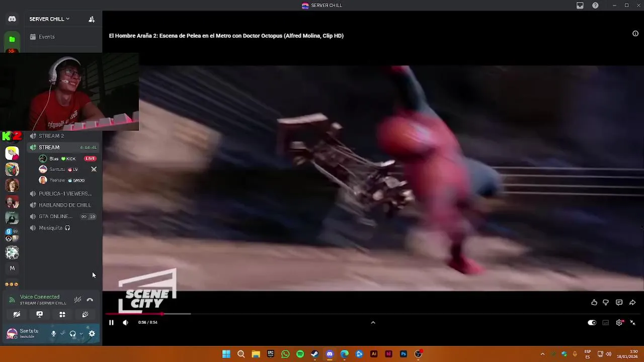Toggle theater mode rectangle icon
Viewport: 644px width, 362px height.
point(606,323)
